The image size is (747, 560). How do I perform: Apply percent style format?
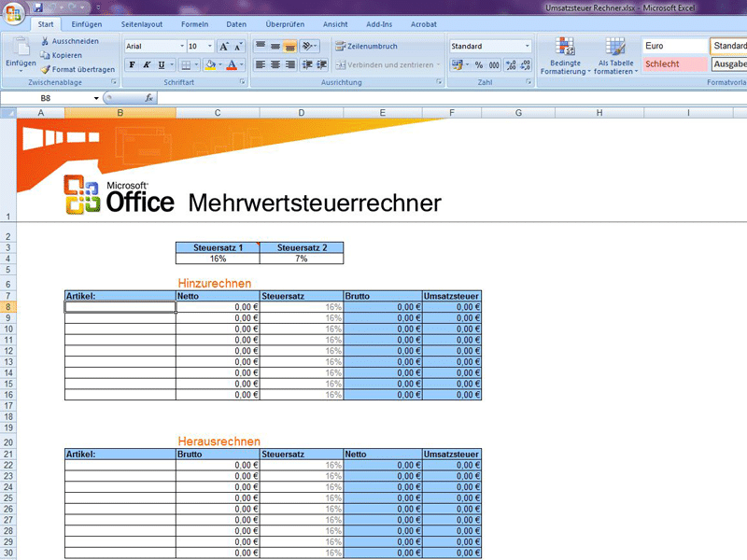[479, 64]
